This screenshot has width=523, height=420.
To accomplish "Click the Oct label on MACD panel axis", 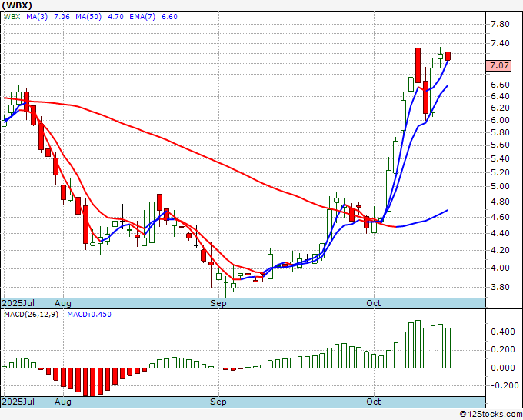I will [374, 402].
